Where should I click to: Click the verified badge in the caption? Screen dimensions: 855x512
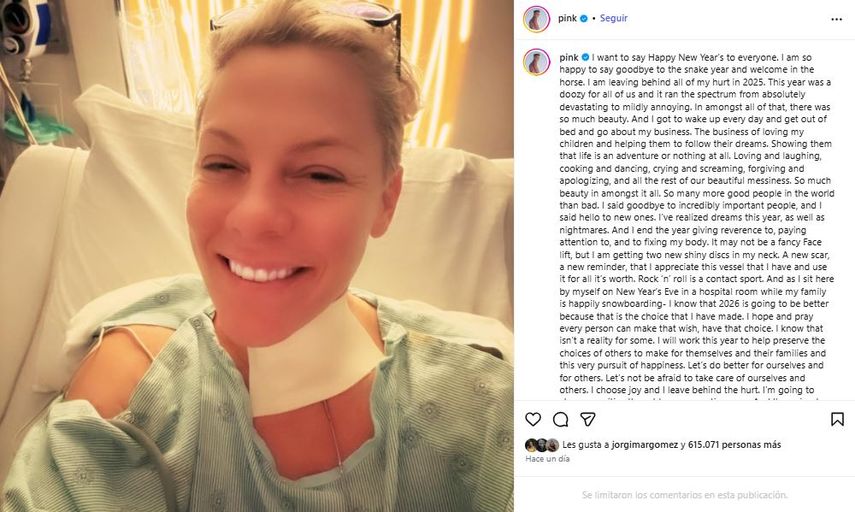585,57
